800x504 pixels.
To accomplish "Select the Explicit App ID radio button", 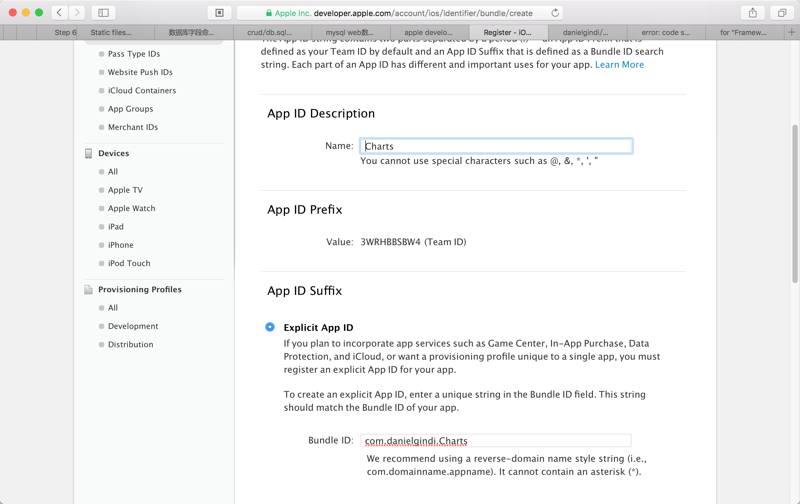I will [270, 327].
